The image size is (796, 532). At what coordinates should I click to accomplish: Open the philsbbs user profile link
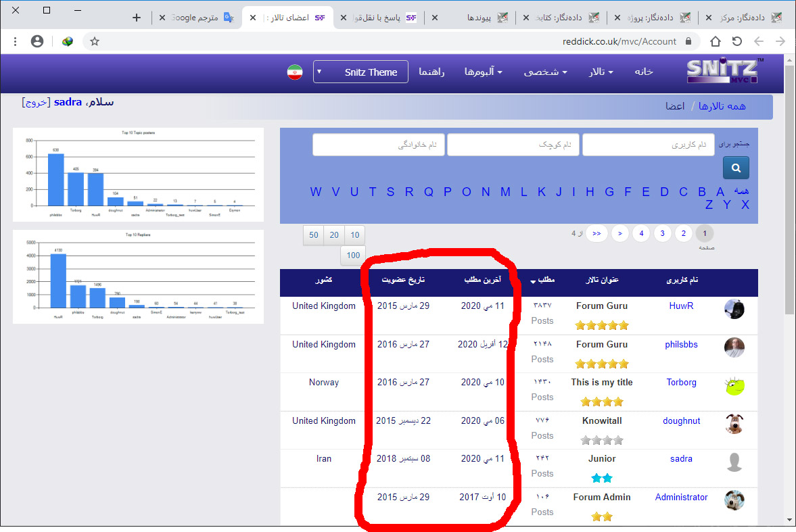(x=681, y=344)
